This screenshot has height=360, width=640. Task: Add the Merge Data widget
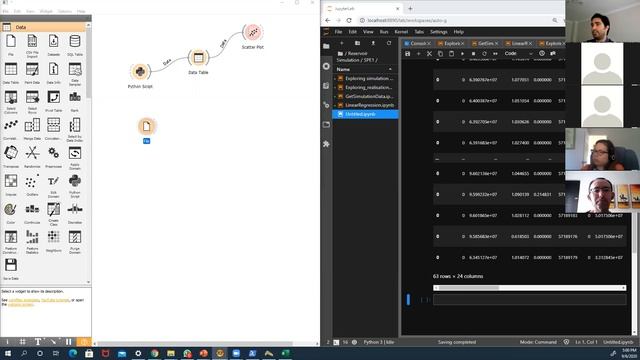pyautogui.click(x=32, y=129)
